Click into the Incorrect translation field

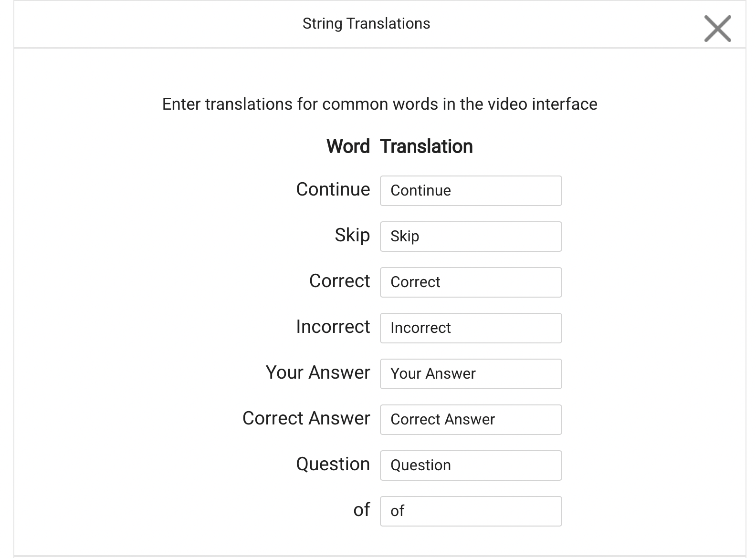[x=471, y=328]
